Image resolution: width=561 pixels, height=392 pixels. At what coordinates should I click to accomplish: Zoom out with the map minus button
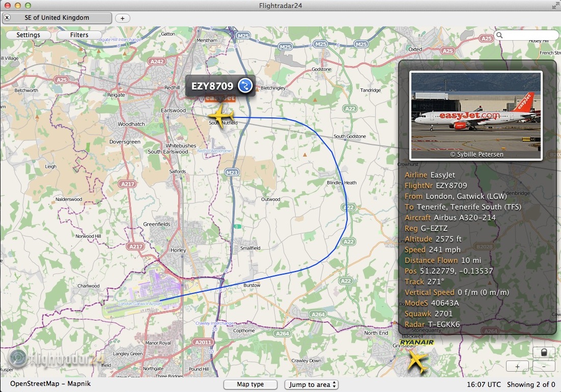(544, 366)
